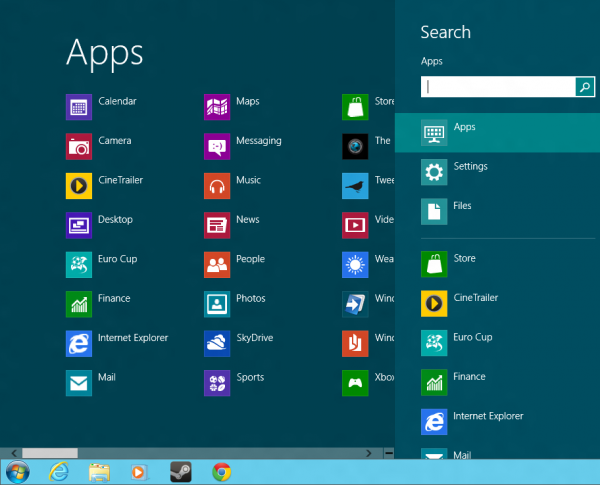The width and height of the screenshot is (600, 485).
Task: Open Steam from the taskbar
Action: click(181, 472)
